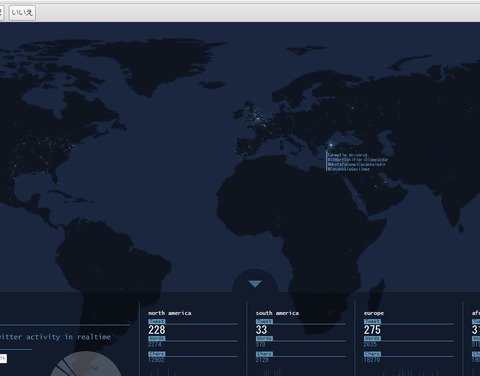This screenshot has height=376, width=480.
Task: Click the 18270 chars value for europe
Action: click(x=372, y=360)
